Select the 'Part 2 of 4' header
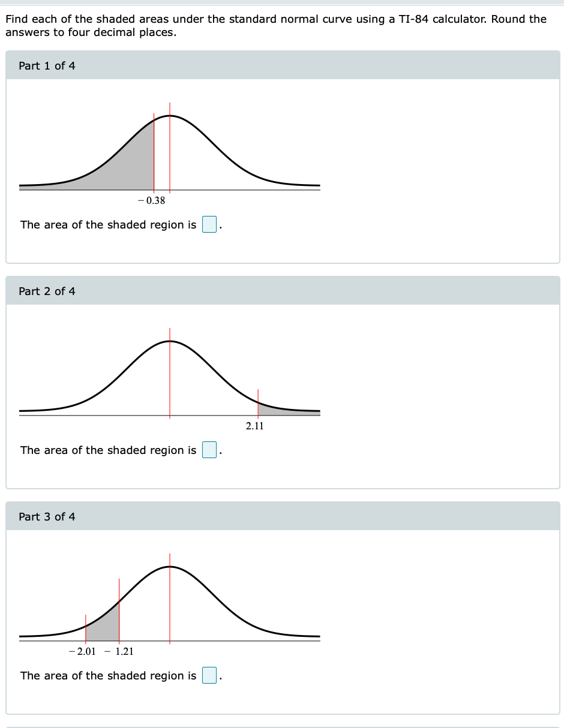 [283, 291]
